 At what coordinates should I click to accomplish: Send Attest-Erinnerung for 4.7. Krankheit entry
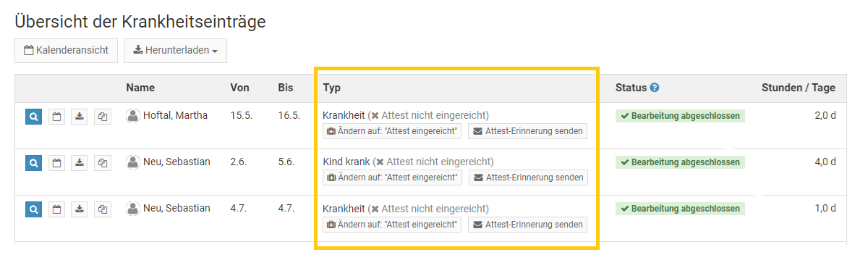pyautogui.click(x=527, y=225)
